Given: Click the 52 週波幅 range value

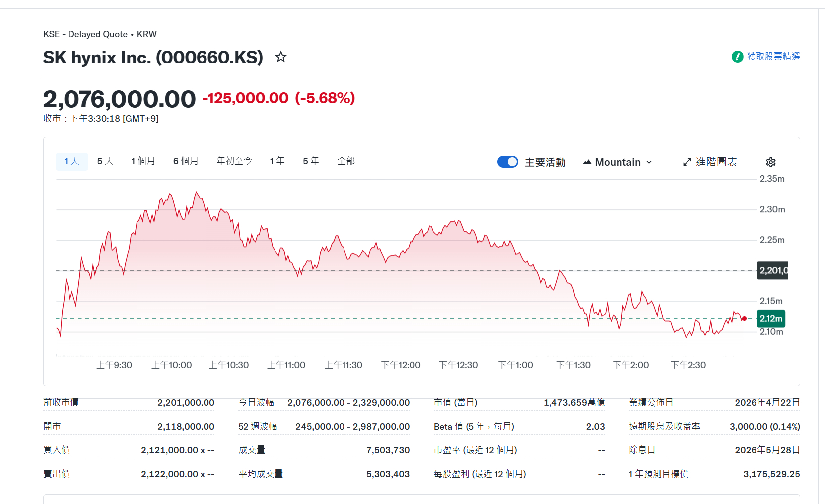Looking at the screenshot, I should [352, 427].
